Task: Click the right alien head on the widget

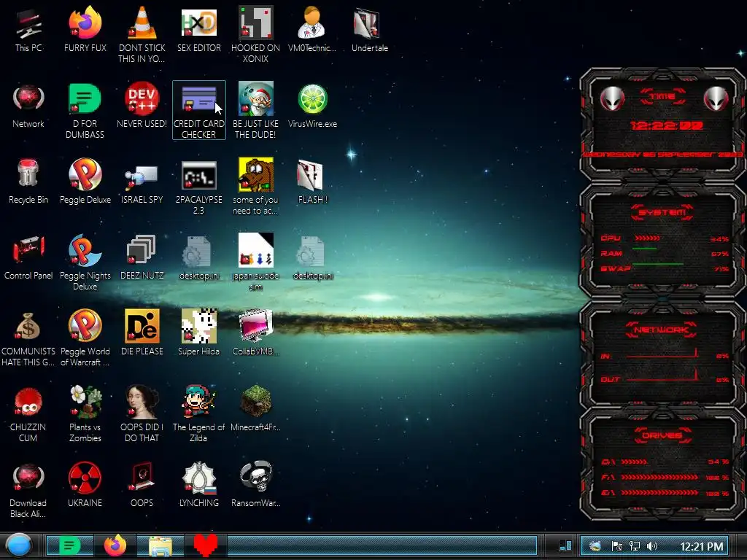Action: (x=716, y=98)
